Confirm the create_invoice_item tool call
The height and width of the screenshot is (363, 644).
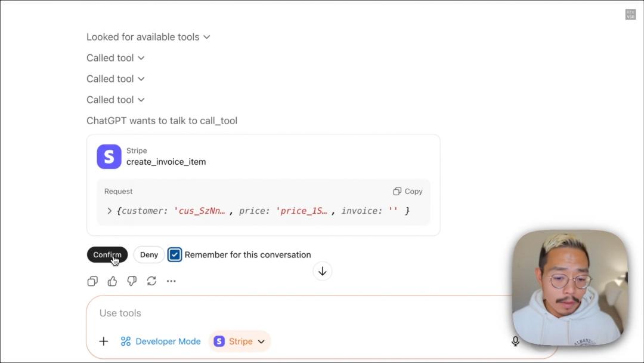[107, 255]
